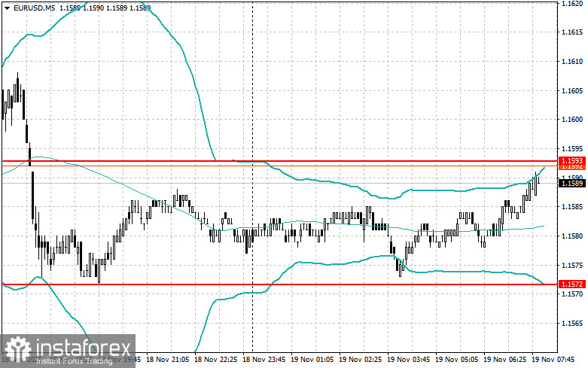Image resolution: width=588 pixels, height=368 pixels.
Task: Click the 1.1610 price scale value
Action: pos(572,62)
